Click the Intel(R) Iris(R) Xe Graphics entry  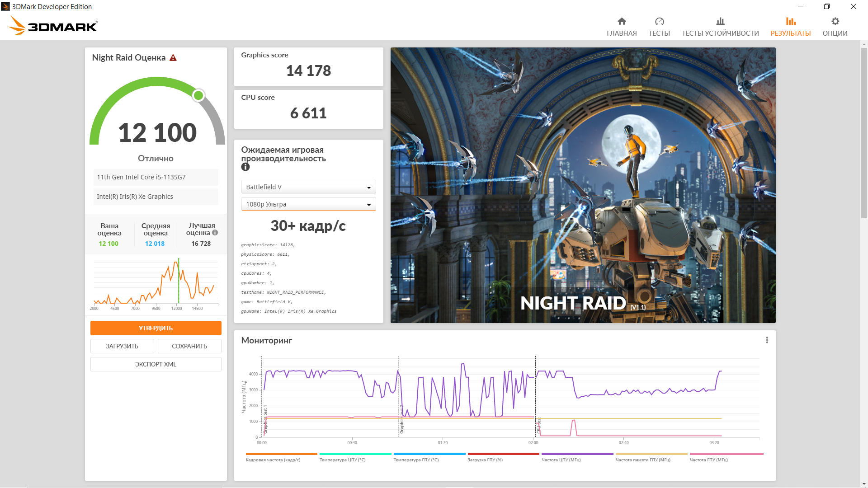tap(156, 197)
